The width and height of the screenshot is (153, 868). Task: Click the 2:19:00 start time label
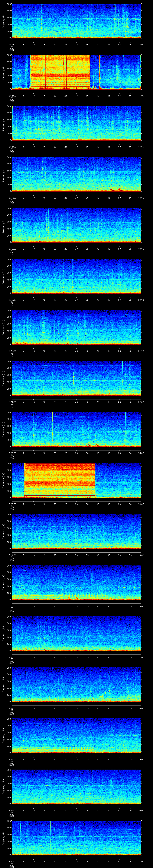coord(12,300)
